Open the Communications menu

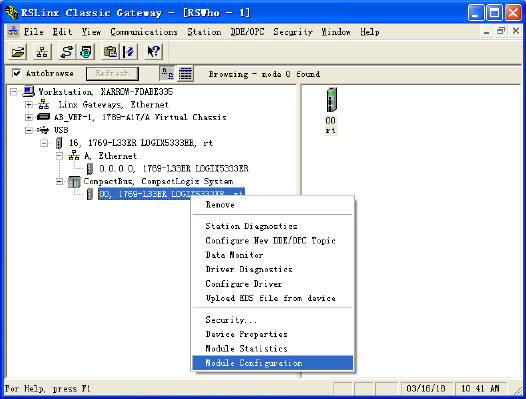coord(144,32)
